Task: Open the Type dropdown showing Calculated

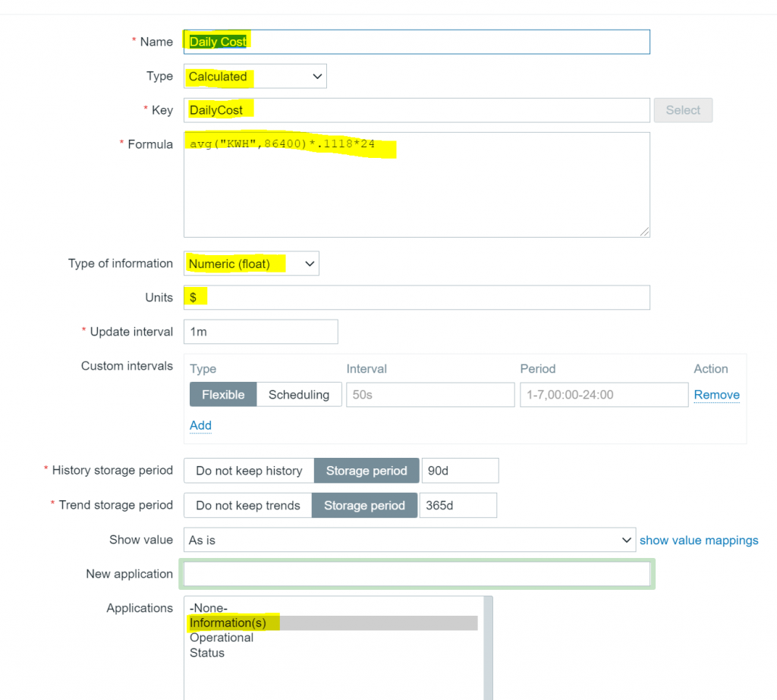Action: point(255,76)
